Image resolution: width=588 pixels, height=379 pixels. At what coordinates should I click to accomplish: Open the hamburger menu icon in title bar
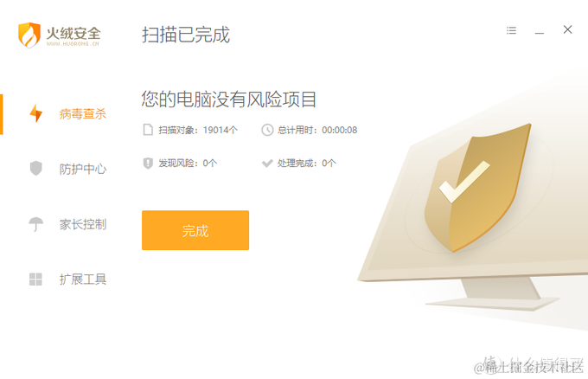(511, 30)
